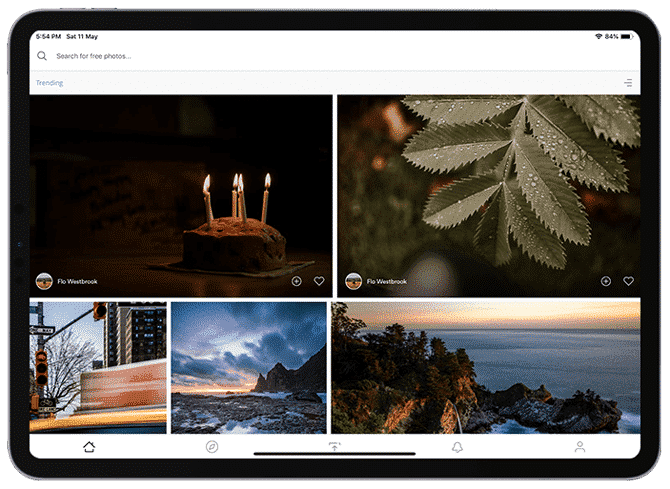
Task: Open Flo Westbrook on leaf photo
Action: click(387, 282)
